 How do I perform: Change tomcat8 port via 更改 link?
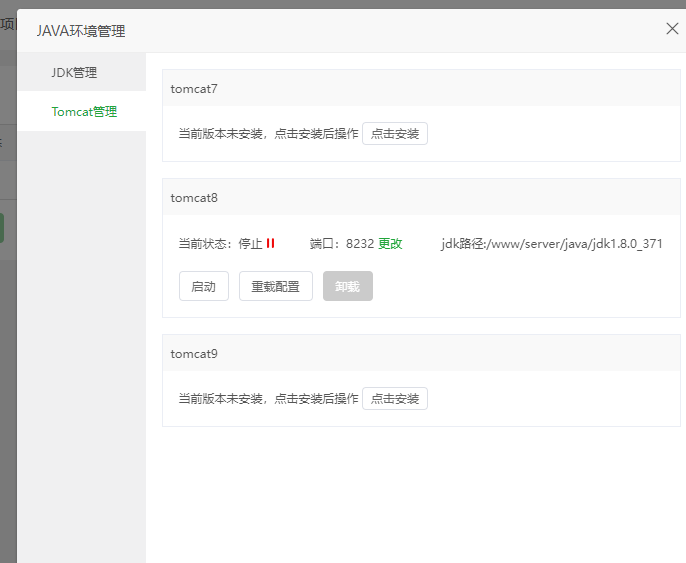[390, 244]
